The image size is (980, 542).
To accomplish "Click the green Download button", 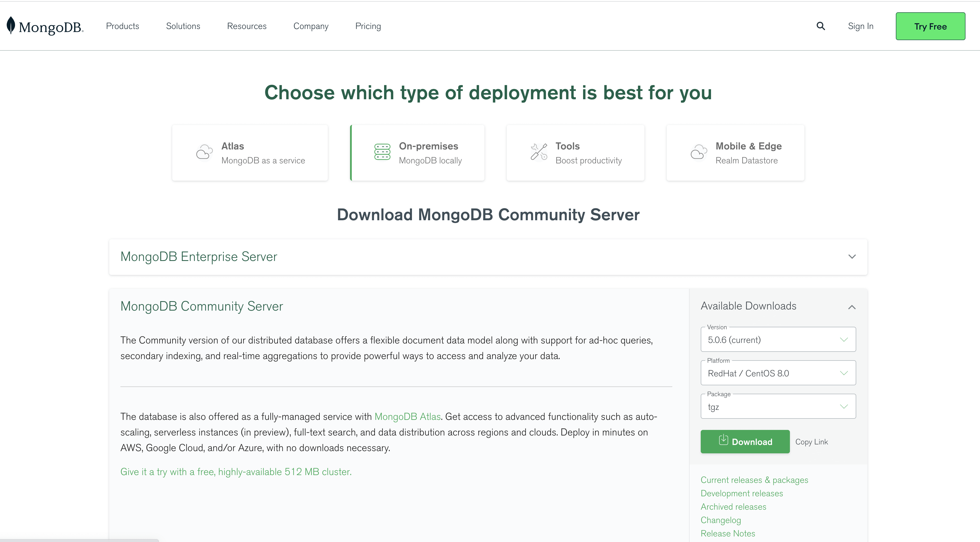I will tap(745, 442).
